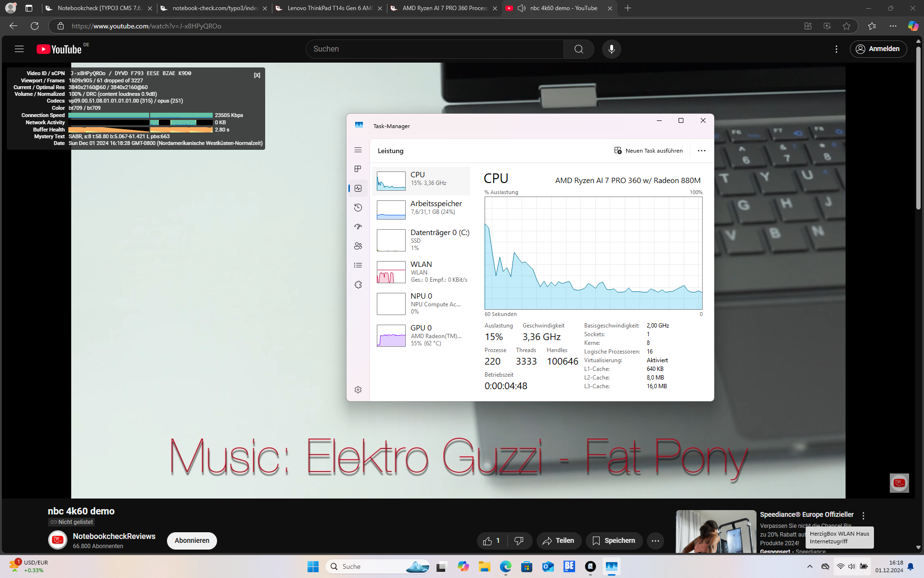Viewport: 924px width, 578px height.
Task: Click the YouTube search magnifier button
Action: pyautogui.click(x=578, y=49)
